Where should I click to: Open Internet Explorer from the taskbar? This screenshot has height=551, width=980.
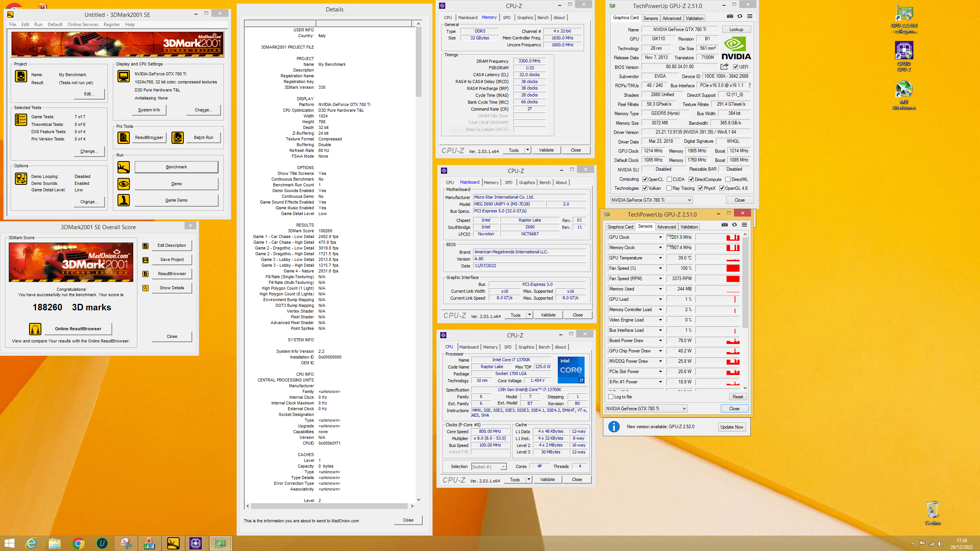point(31,543)
